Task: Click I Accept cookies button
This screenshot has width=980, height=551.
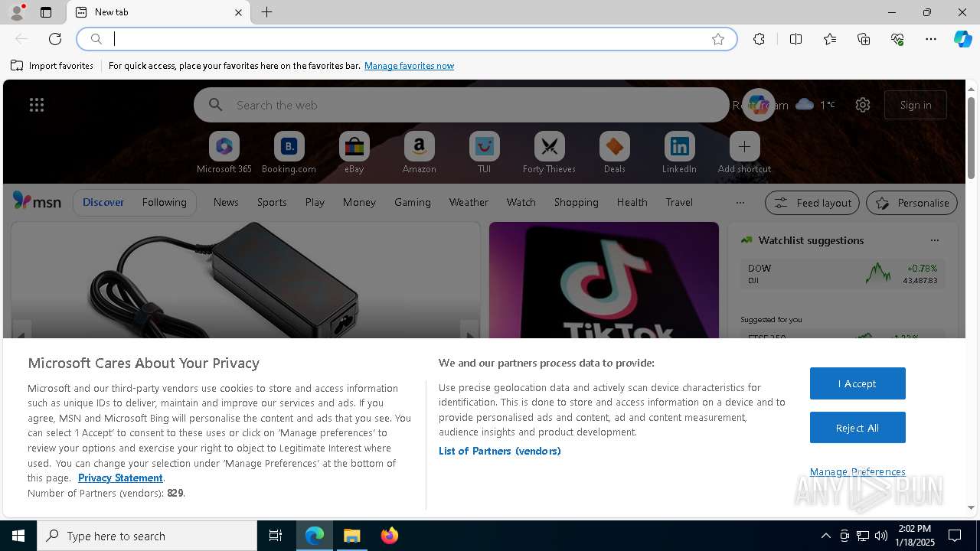Action: (x=857, y=383)
